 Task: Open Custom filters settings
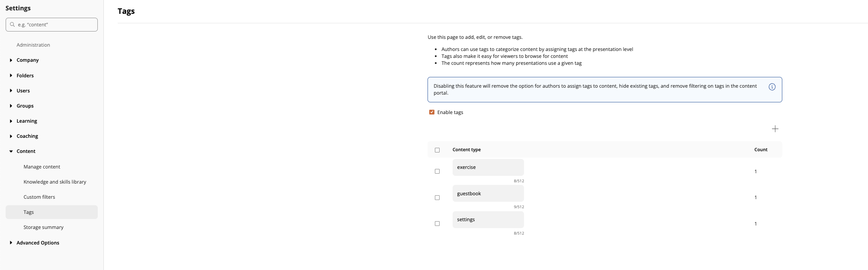(x=39, y=197)
